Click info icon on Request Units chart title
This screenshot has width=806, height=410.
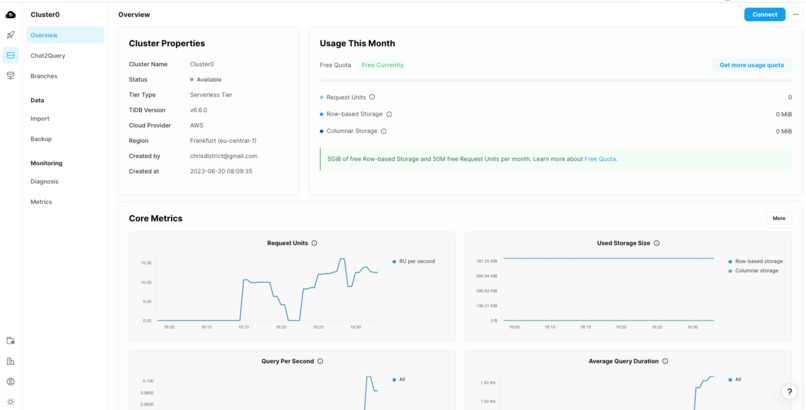(x=314, y=243)
